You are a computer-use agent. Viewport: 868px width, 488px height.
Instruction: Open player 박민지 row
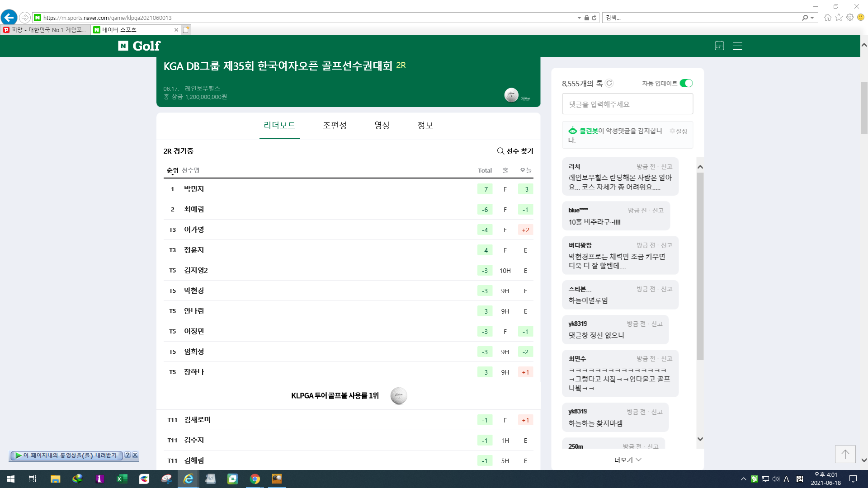(x=348, y=189)
